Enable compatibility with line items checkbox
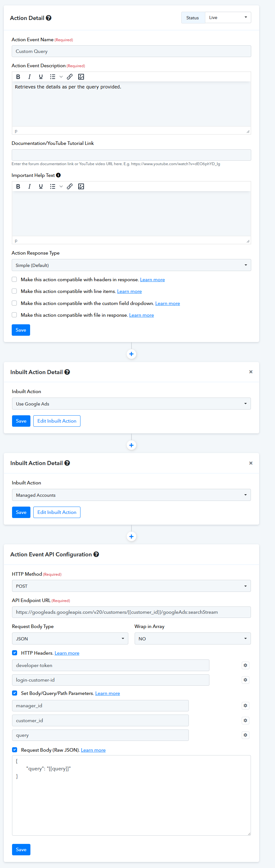Viewport: 275px width, 868px height. click(15, 291)
